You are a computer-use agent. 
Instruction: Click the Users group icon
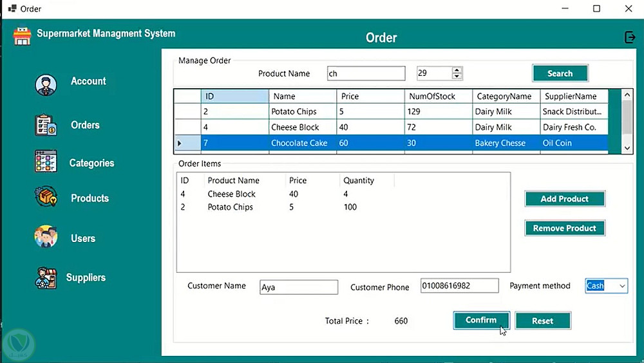tap(46, 237)
